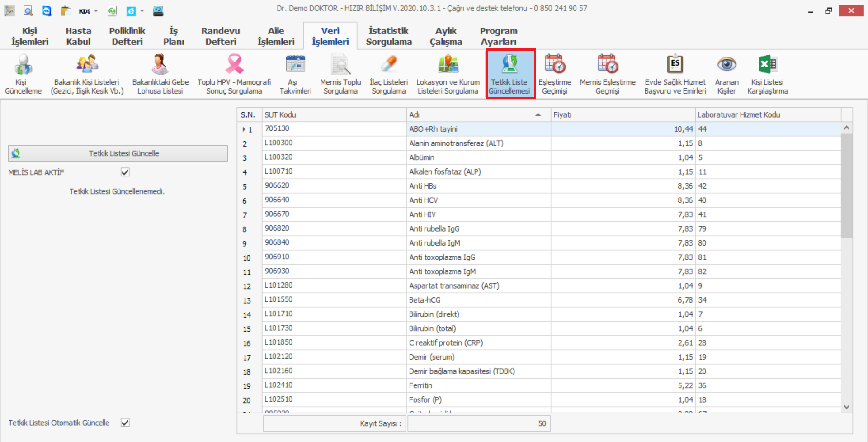Sort by Fiyatı column header
Image resolution: width=868 pixels, height=442 pixels.
click(623, 115)
